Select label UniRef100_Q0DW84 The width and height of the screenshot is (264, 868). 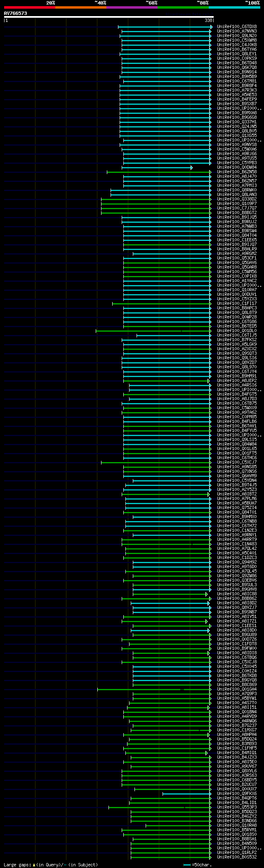tap(237, 167)
